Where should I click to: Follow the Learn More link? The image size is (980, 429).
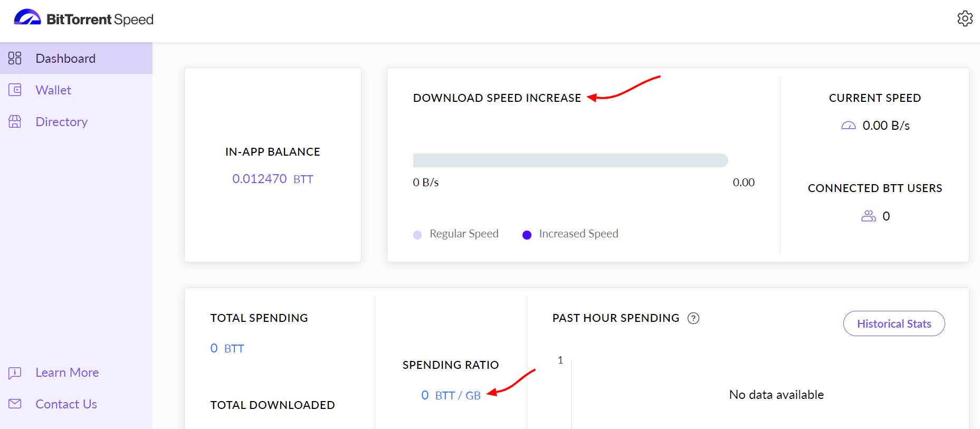coord(67,373)
